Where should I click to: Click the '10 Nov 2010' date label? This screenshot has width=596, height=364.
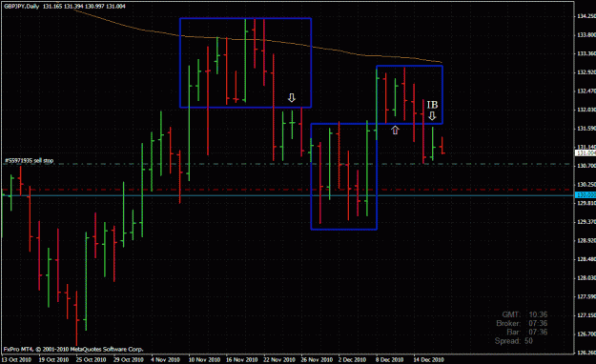(x=204, y=359)
